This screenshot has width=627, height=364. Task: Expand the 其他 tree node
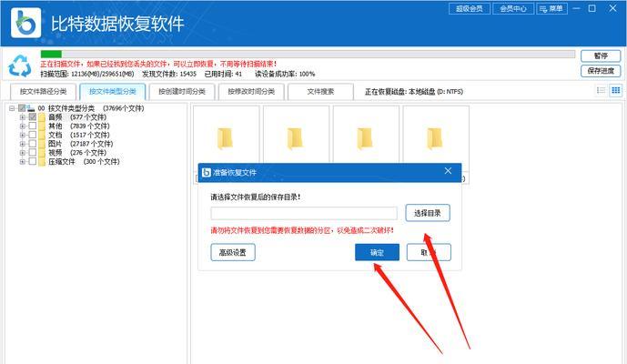coord(23,126)
